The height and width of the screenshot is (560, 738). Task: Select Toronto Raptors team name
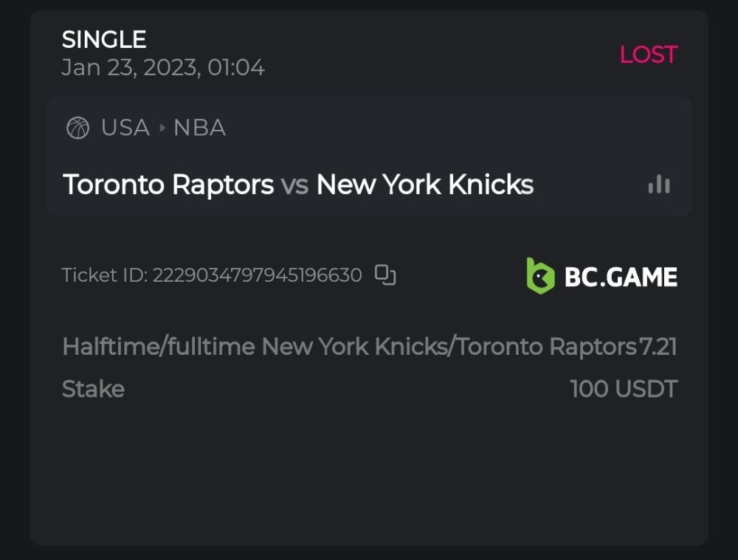[x=168, y=184]
